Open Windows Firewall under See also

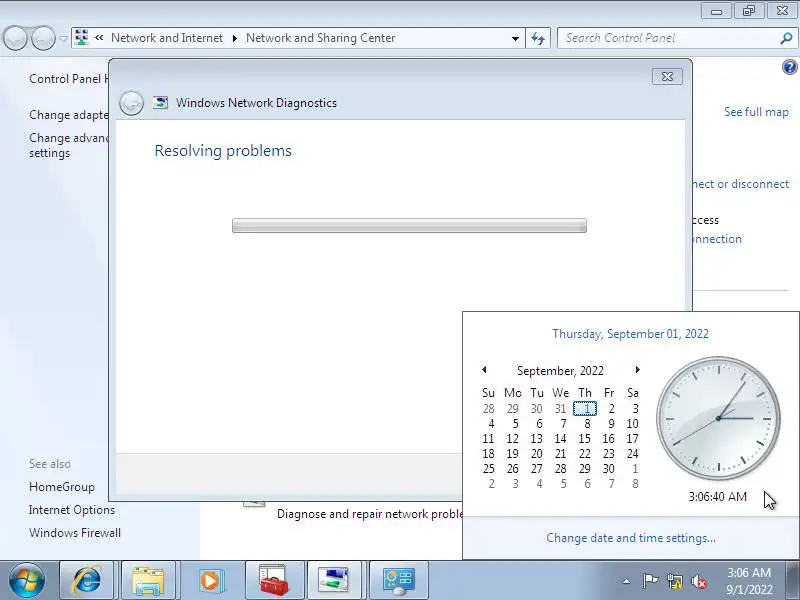click(75, 533)
